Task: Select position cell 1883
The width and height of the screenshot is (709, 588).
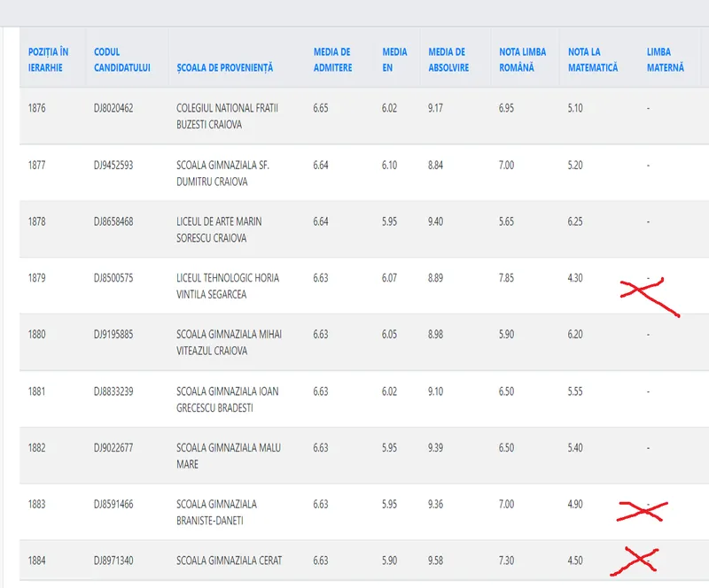Action: pos(37,505)
